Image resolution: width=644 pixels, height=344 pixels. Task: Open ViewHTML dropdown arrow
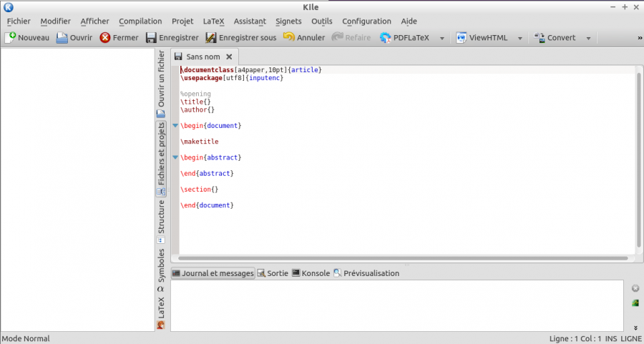coord(519,38)
